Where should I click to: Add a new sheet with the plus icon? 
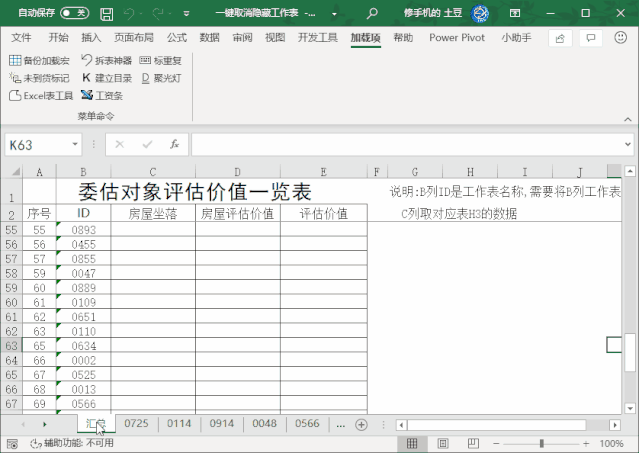[x=361, y=425]
